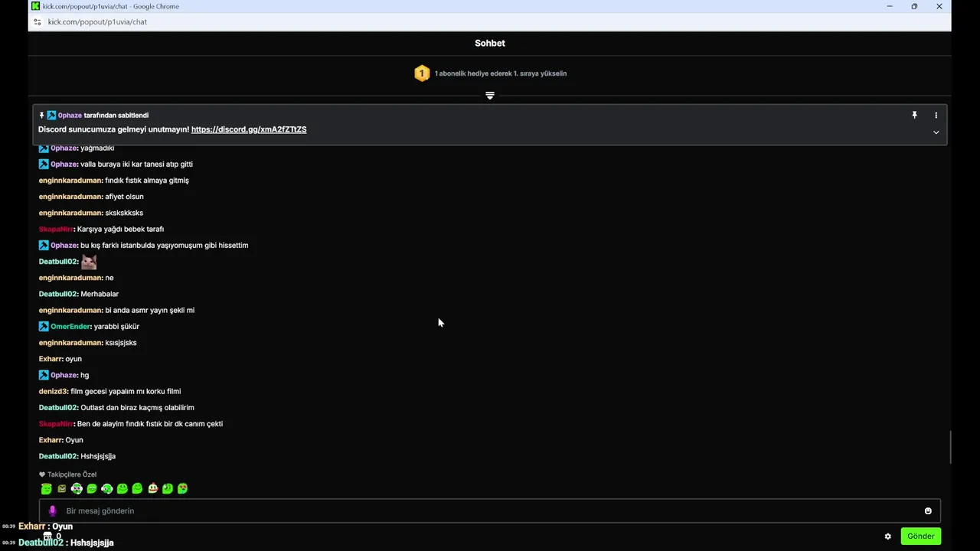980x551 pixels.
Task: Open the pinned message three-dot menu
Action: coord(936,116)
